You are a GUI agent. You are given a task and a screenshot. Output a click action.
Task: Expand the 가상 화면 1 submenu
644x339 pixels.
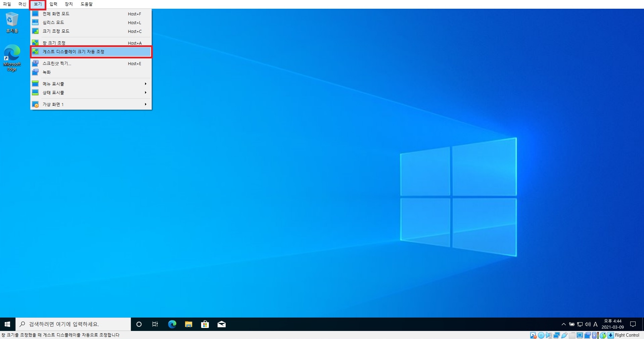(x=91, y=104)
